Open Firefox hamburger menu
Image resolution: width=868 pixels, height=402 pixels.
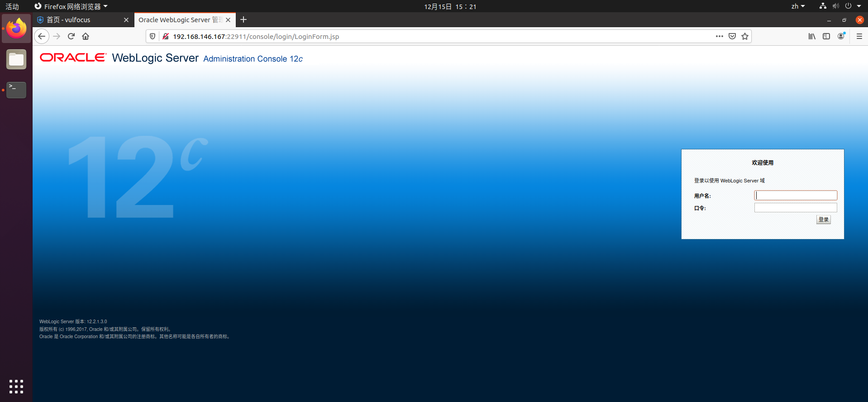859,36
